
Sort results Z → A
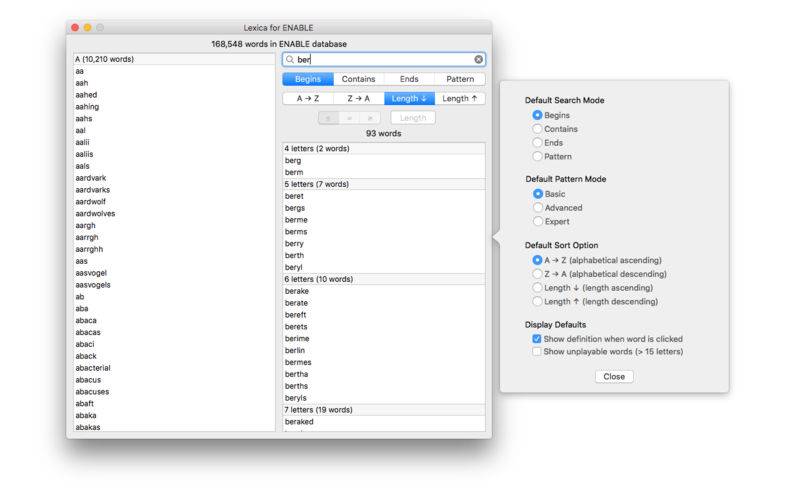(358, 98)
